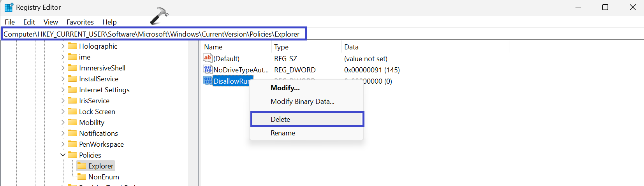Click the Lock Screen folder icon
Screen dimensions: 644x186
click(x=72, y=111)
